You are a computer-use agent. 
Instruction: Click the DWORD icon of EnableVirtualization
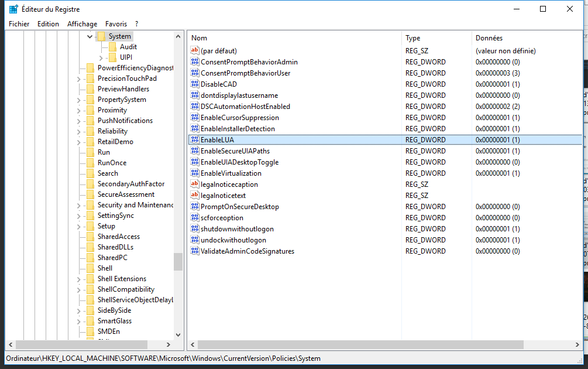tap(195, 173)
